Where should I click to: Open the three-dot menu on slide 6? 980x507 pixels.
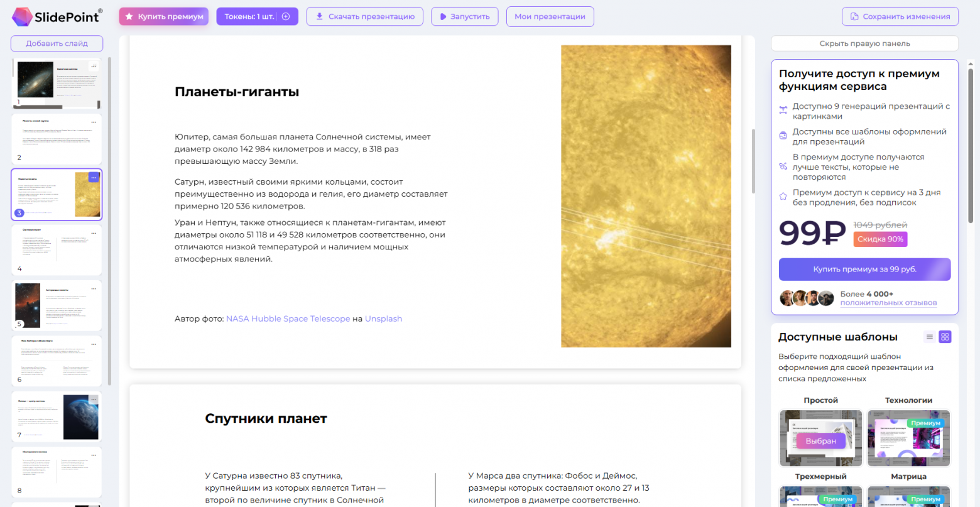coord(94,344)
